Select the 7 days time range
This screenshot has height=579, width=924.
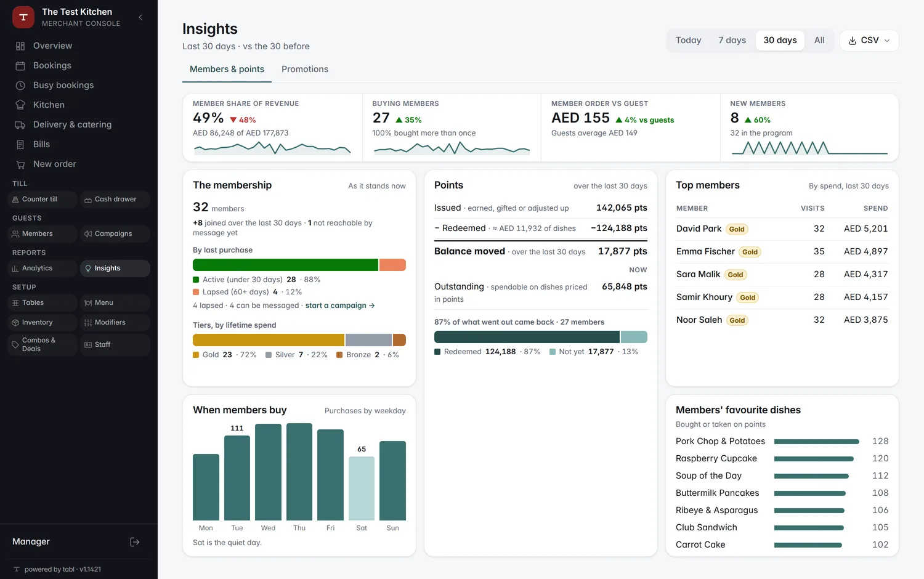pos(732,41)
